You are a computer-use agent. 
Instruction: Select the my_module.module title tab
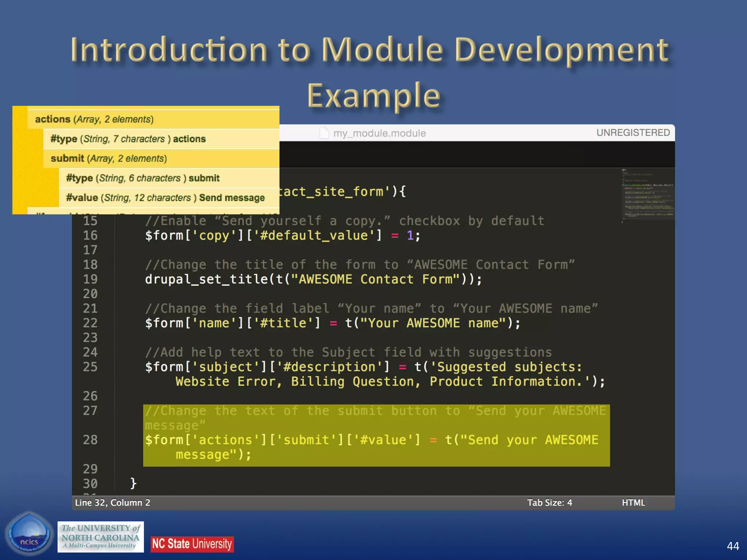(379, 133)
